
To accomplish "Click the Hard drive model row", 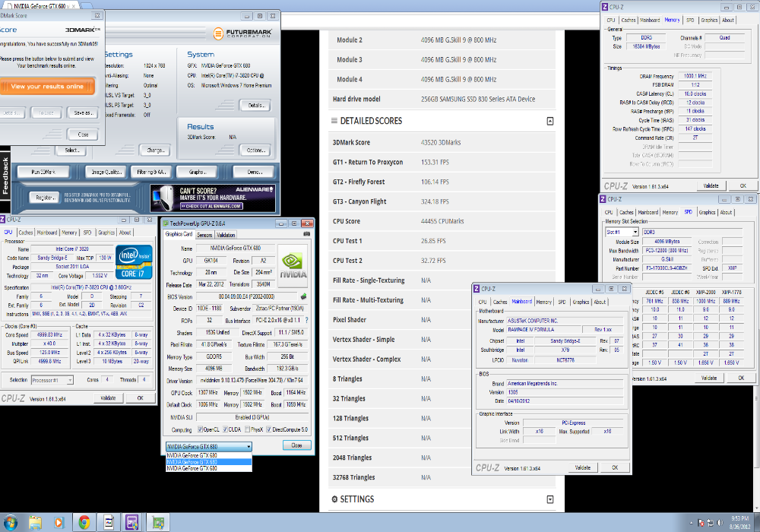I will tap(442, 99).
